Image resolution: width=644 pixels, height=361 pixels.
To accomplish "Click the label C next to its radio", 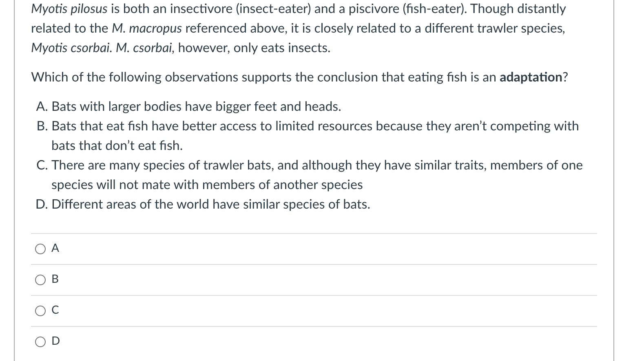I will pos(55,310).
